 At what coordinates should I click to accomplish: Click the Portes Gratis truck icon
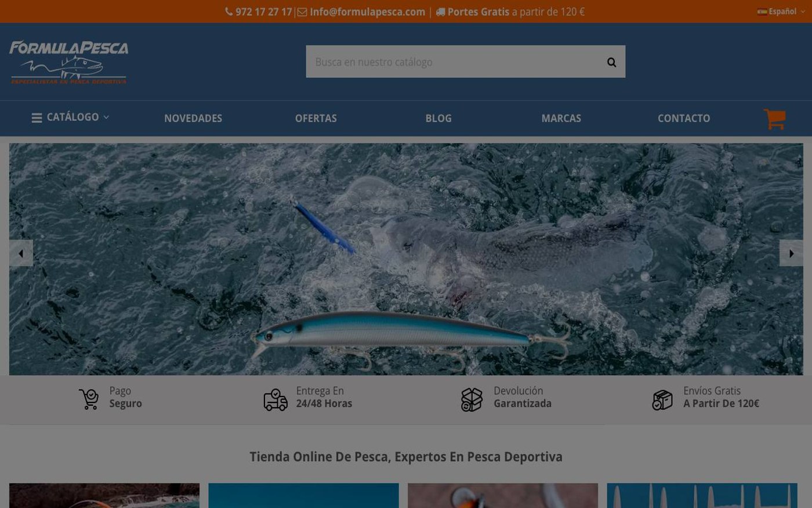(x=440, y=12)
